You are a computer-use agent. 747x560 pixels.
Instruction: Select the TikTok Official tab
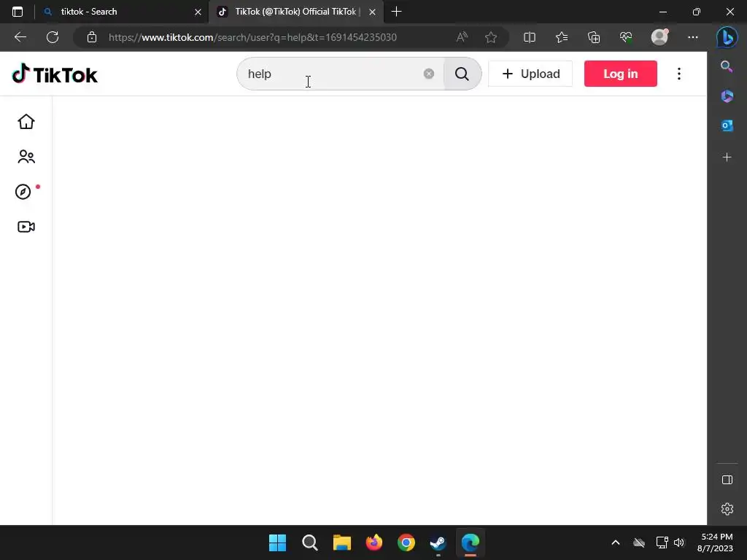coord(295,12)
